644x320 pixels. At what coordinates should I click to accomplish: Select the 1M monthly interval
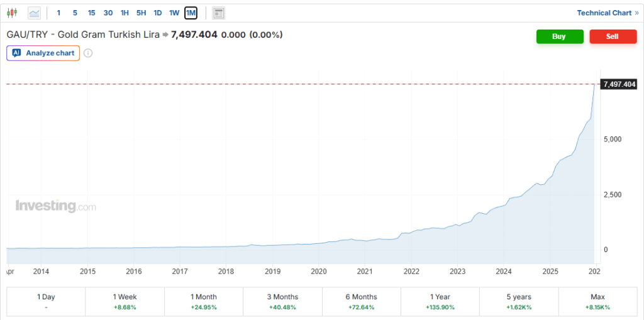point(191,13)
